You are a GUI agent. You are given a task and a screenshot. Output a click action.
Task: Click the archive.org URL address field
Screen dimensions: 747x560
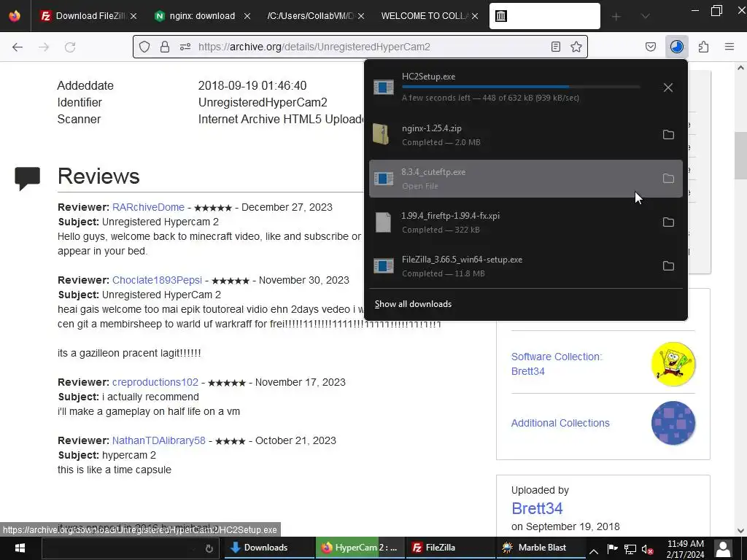coord(362,47)
